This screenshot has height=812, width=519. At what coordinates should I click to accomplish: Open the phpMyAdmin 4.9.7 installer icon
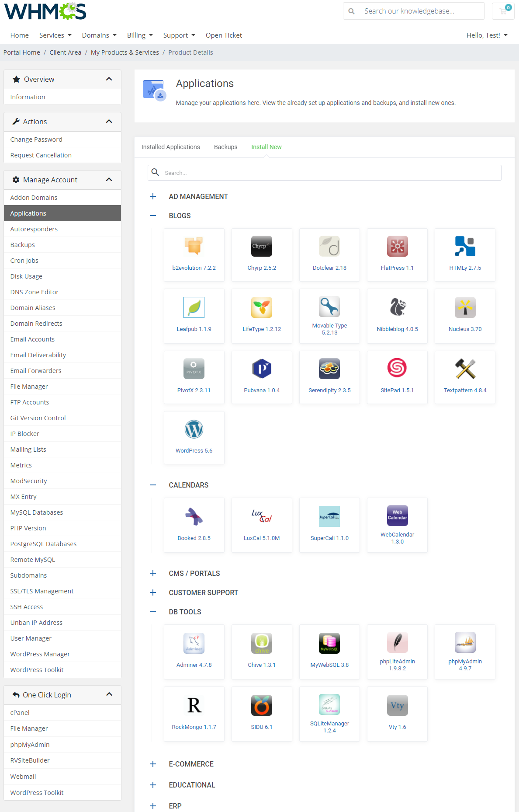465,643
